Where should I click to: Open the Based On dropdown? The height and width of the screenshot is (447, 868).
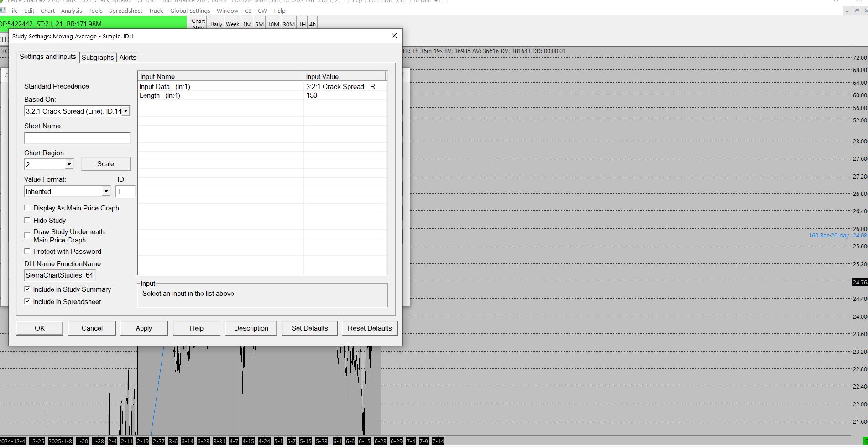coord(125,111)
